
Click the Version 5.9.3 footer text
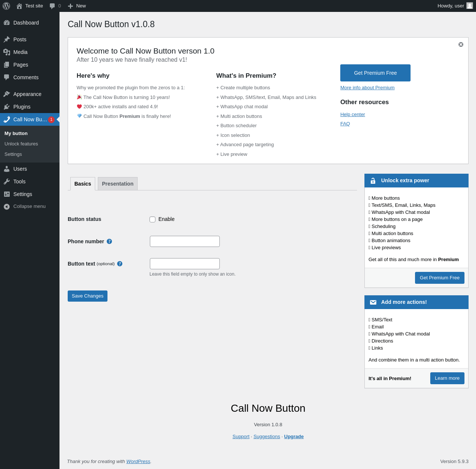pos(454,462)
